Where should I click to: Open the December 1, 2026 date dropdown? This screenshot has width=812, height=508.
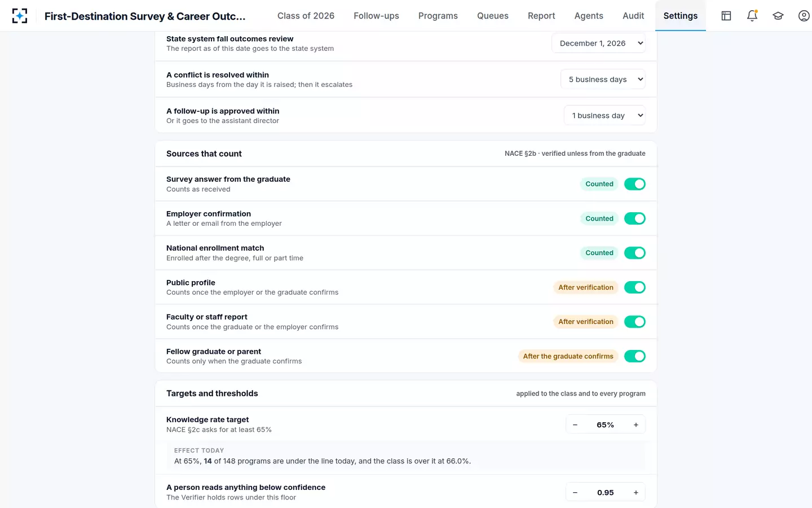coord(598,43)
